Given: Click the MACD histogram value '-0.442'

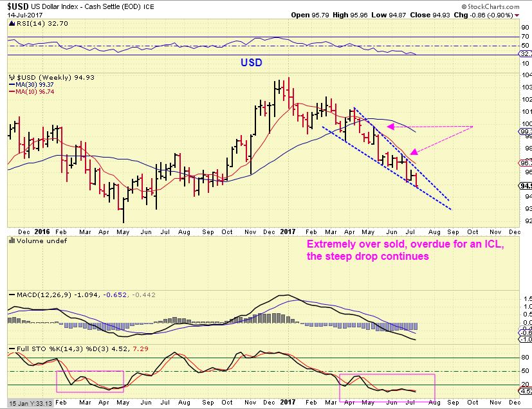Looking at the screenshot, I should [x=143, y=295].
